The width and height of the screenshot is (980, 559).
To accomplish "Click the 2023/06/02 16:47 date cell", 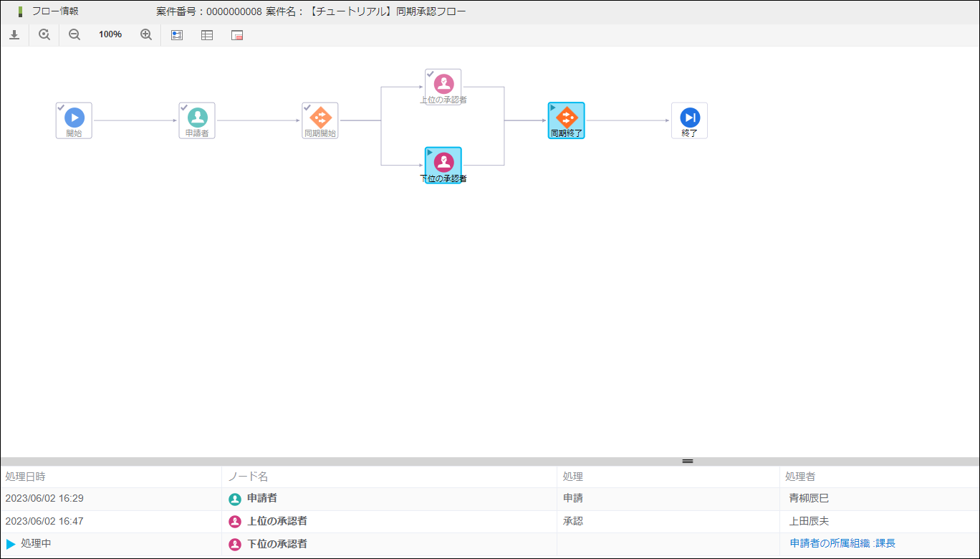I will (x=111, y=521).
